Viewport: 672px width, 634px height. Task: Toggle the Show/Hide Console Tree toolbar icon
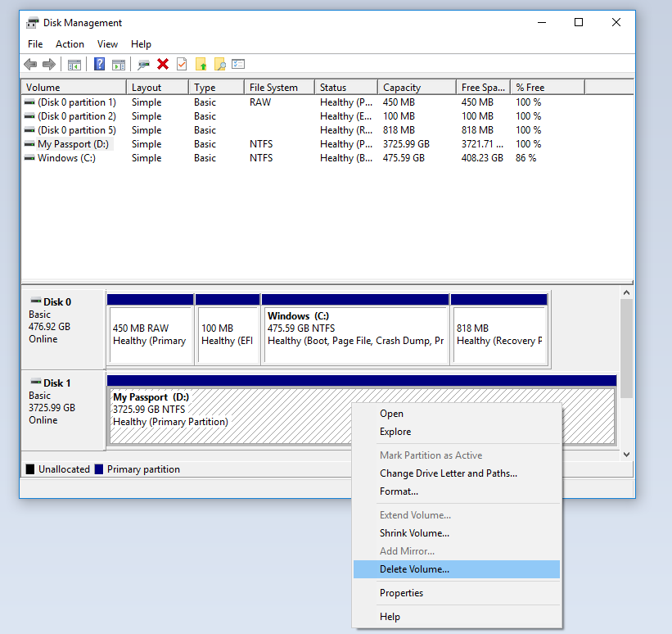(74, 65)
